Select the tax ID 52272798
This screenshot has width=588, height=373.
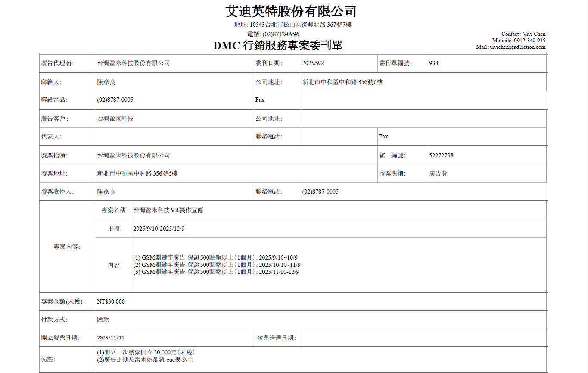tap(441, 155)
